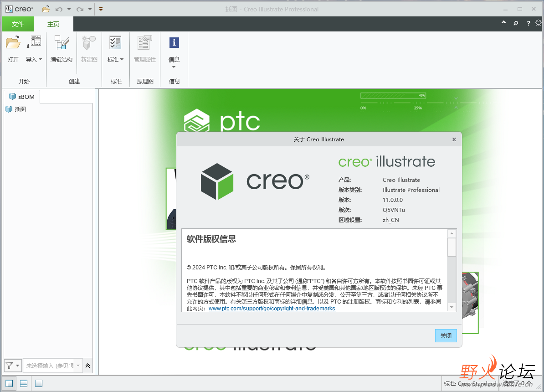Click the 管理属性 manage properties icon

pos(145,42)
